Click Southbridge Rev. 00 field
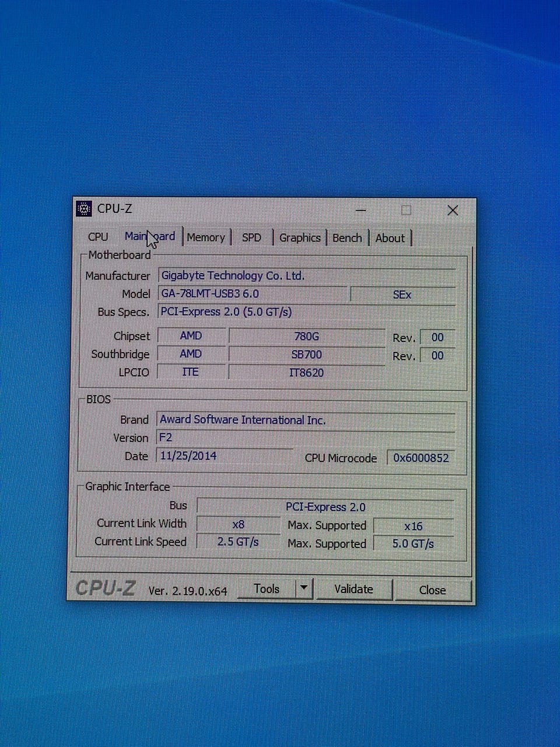 pos(437,355)
